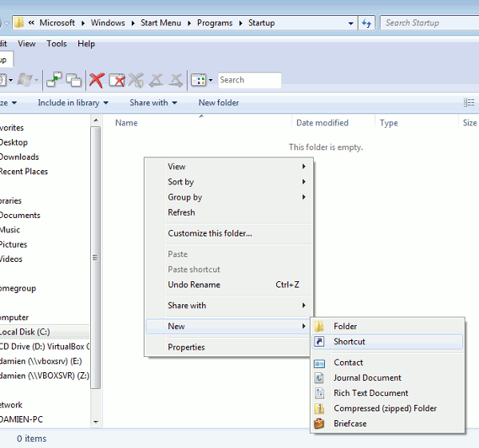The width and height of the screenshot is (479, 448).
Task: Open View submenu in context menu
Action: (229, 167)
